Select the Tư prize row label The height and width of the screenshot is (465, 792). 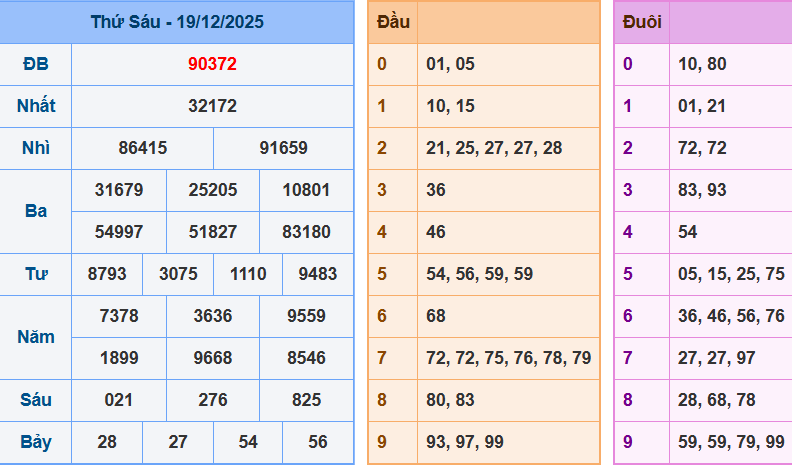tap(36, 274)
